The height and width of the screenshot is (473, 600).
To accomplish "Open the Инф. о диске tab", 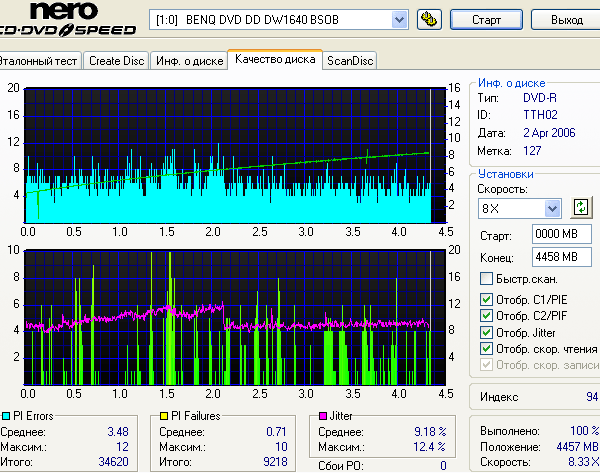I will tap(189, 61).
